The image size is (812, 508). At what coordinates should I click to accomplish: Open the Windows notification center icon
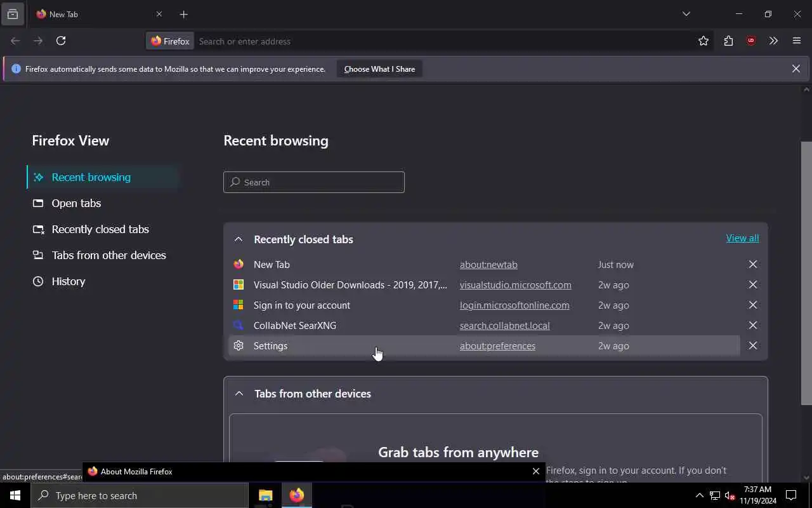791,495
